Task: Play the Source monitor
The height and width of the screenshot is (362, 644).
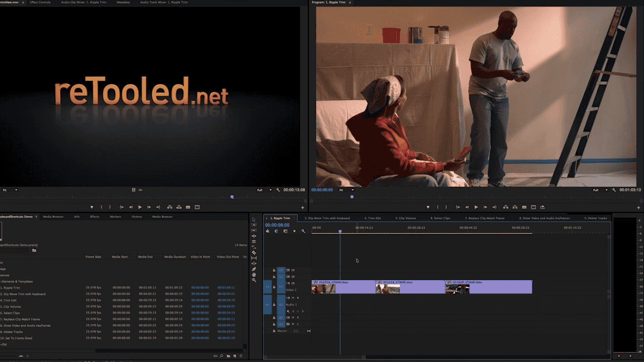Action: pyautogui.click(x=140, y=207)
